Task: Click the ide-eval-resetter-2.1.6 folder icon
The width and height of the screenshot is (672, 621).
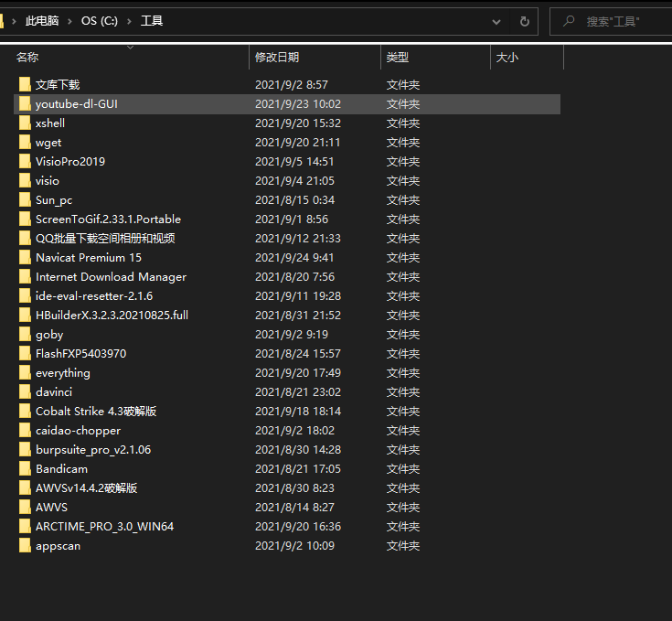Action: [25, 295]
